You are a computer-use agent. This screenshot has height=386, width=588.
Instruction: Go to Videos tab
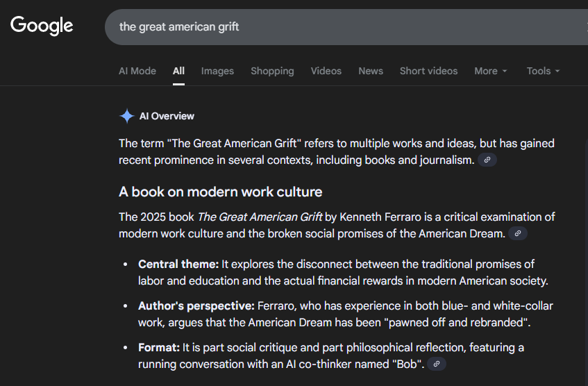(326, 71)
